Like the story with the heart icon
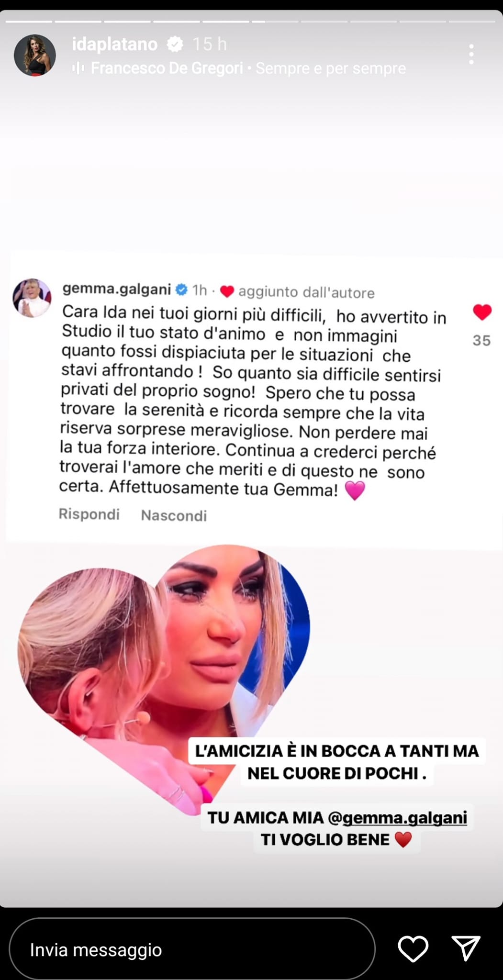 pyautogui.click(x=413, y=948)
